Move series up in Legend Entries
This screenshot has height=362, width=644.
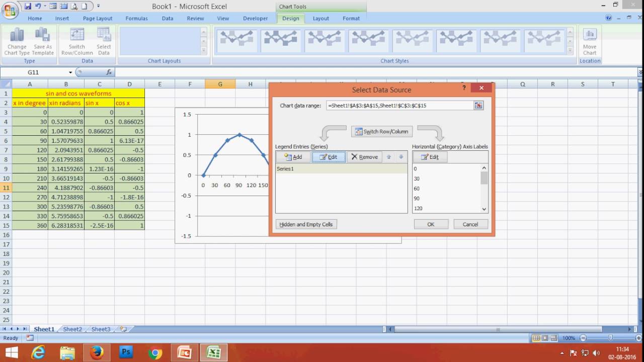click(388, 157)
